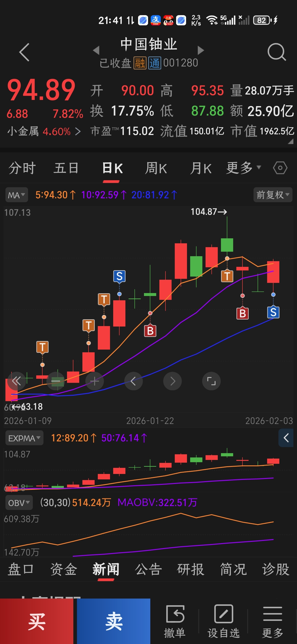Tap the 20:81.92 MA20 value
This screenshot has height=644, width=297.
coord(154,195)
